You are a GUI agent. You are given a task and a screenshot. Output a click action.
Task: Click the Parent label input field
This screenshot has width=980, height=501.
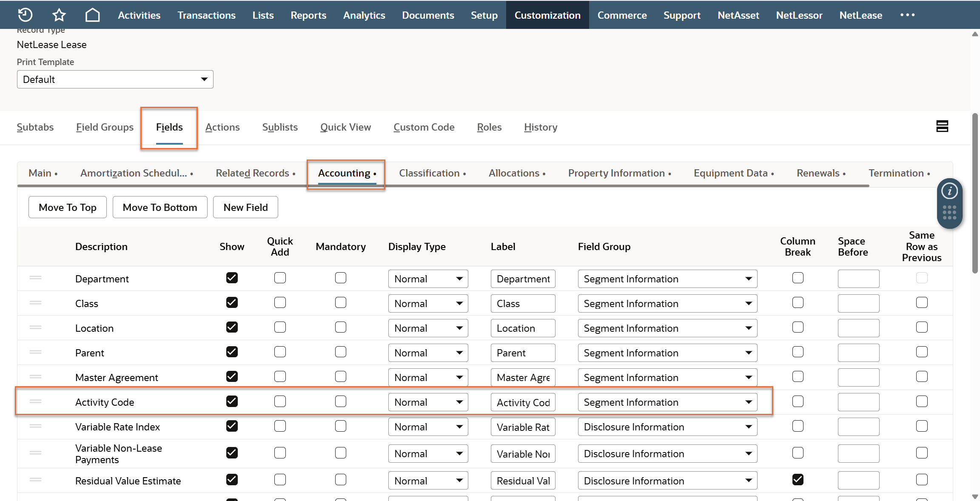523,353
